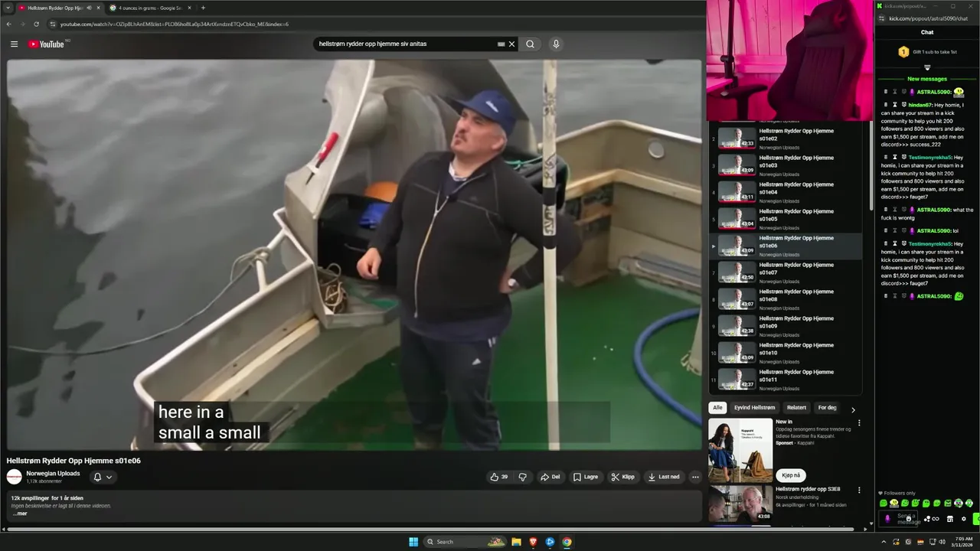Click YouTube search input field
Screen dimensions: 980x551
pos(406,44)
